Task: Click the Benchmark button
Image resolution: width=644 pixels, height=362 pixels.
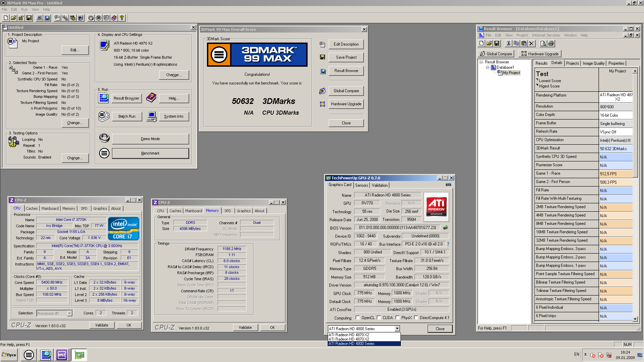Action: tap(150, 153)
